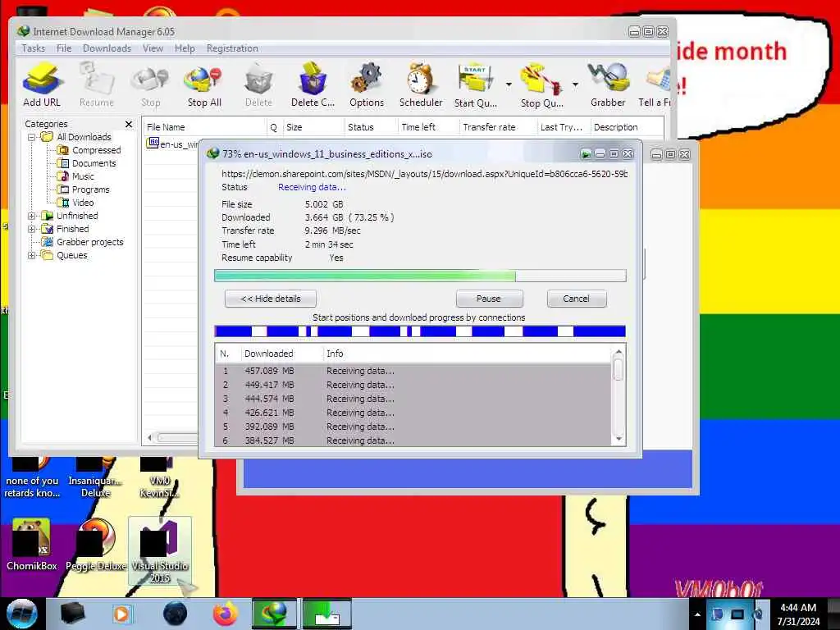Click the Hide details button
This screenshot has height=630, width=840.
pos(271,299)
